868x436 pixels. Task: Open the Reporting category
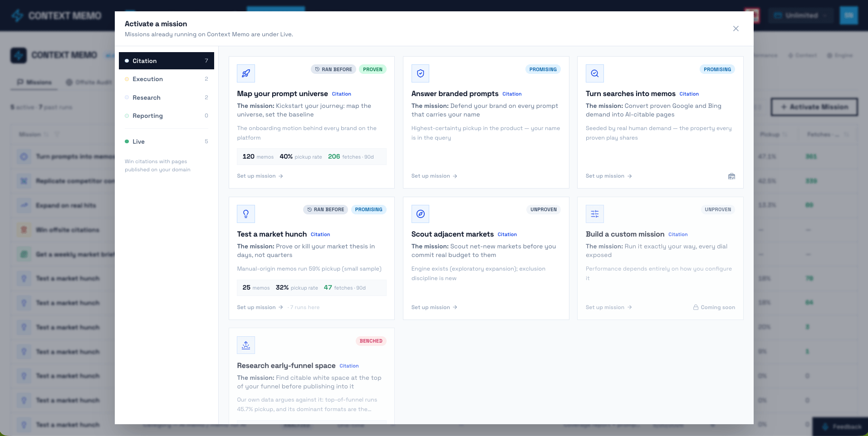coord(167,116)
